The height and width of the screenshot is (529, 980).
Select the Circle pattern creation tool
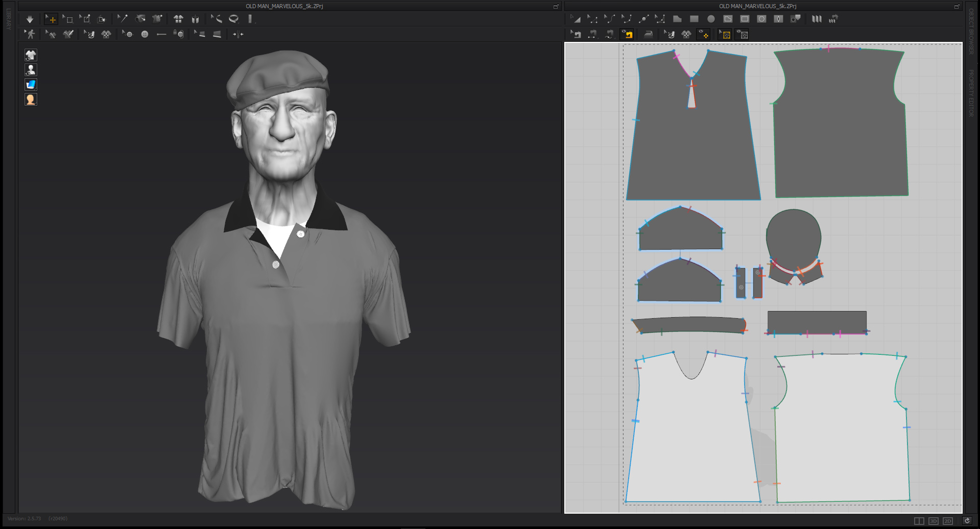pyautogui.click(x=711, y=19)
